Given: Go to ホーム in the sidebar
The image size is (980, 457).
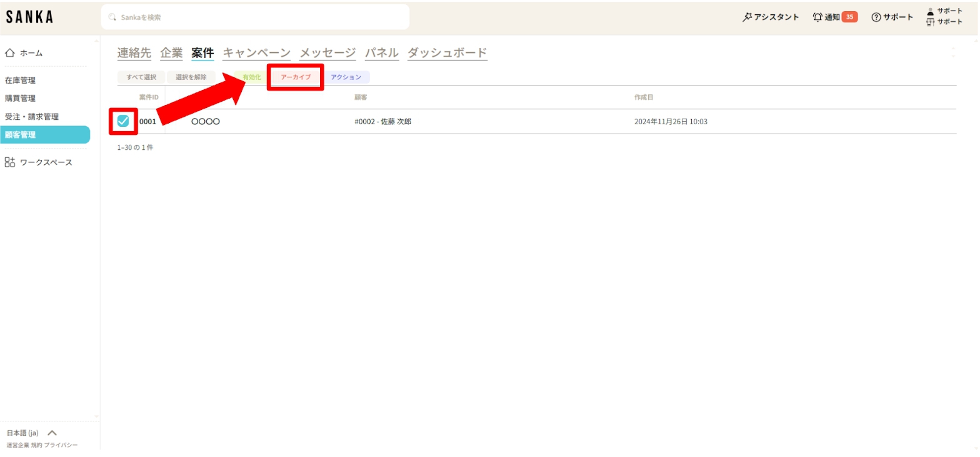Looking at the screenshot, I should pos(31,53).
